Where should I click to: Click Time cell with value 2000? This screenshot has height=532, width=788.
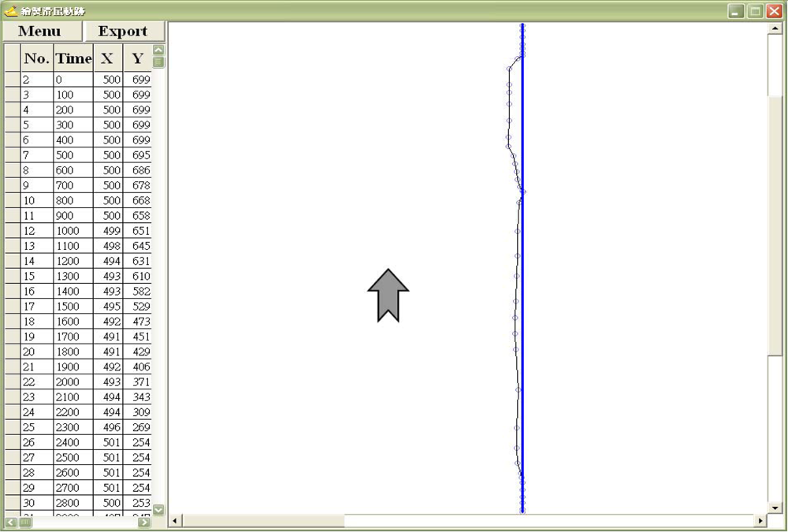[73, 381]
